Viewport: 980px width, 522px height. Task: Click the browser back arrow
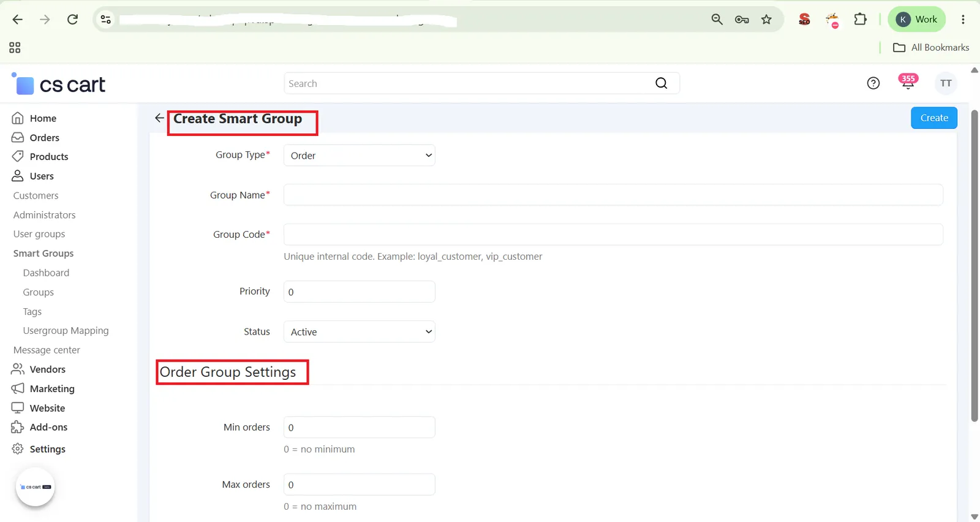[x=17, y=20]
